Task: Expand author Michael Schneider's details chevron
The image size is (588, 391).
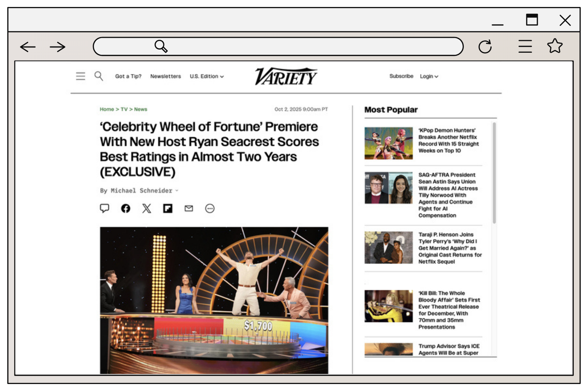Action: (x=177, y=191)
